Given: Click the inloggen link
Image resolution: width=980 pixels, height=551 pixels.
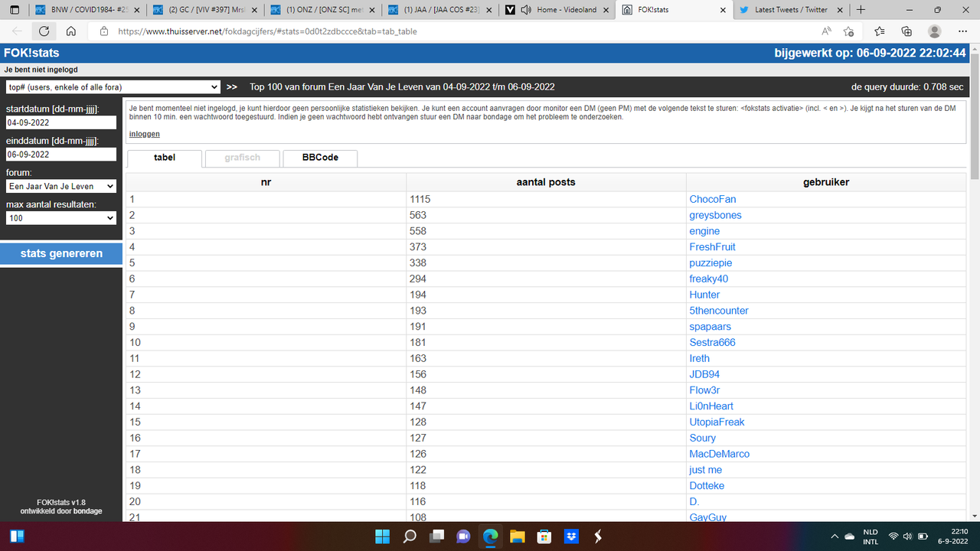Looking at the screenshot, I should (145, 134).
